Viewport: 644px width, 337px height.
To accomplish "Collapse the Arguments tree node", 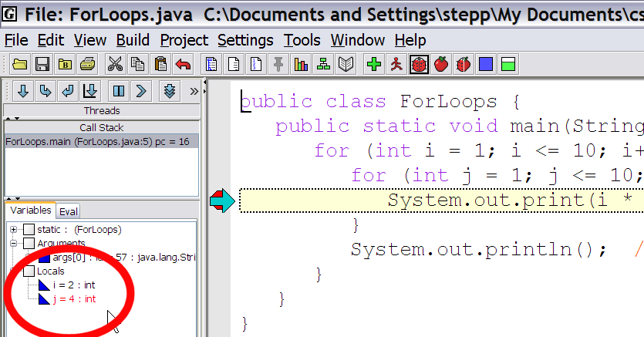I will point(13,244).
